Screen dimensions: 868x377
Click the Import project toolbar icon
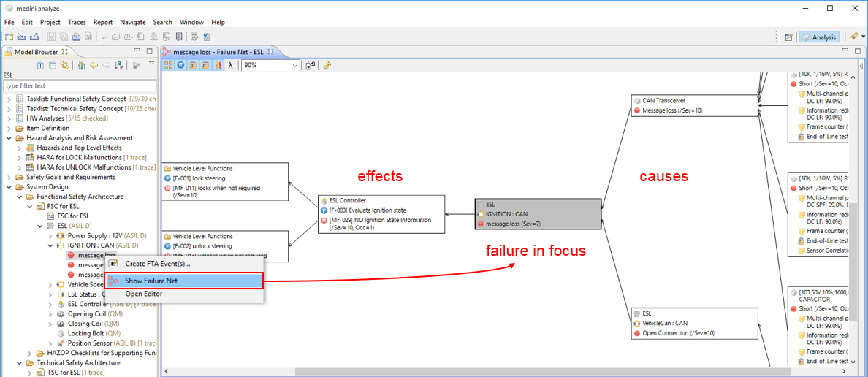point(22,37)
